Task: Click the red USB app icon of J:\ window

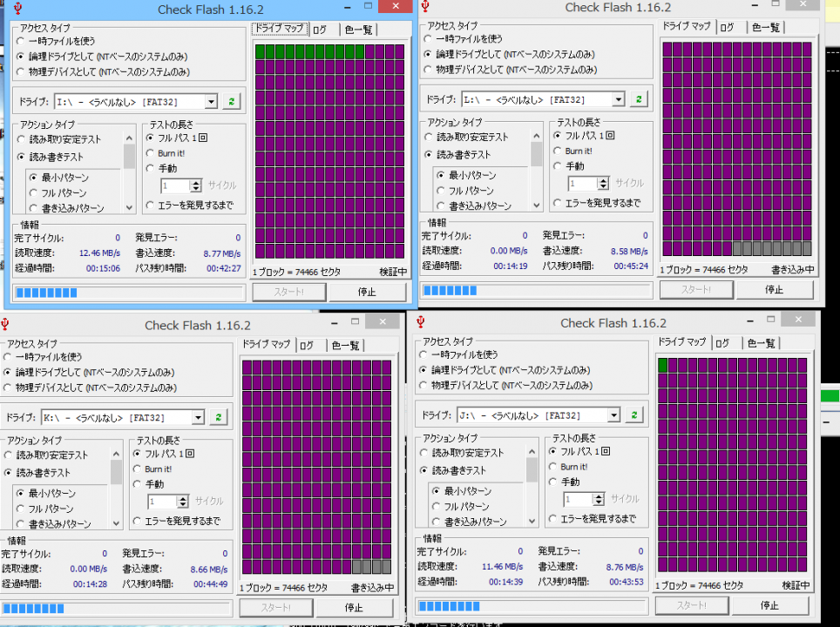Action: pyautogui.click(x=421, y=322)
